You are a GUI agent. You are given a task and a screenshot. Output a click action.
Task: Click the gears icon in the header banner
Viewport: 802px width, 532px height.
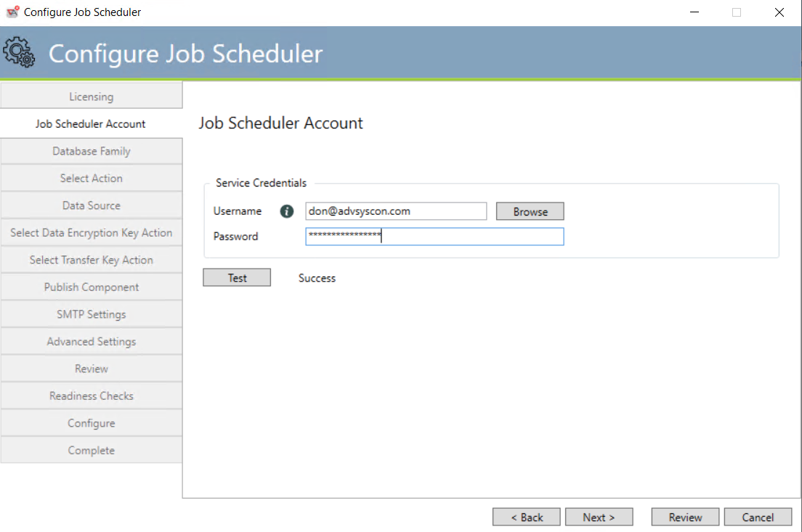(20, 52)
